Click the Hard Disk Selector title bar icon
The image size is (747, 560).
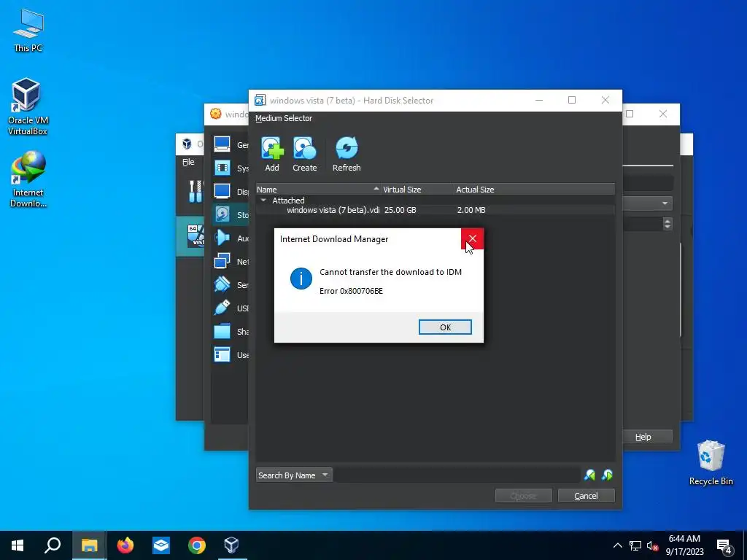260,100
